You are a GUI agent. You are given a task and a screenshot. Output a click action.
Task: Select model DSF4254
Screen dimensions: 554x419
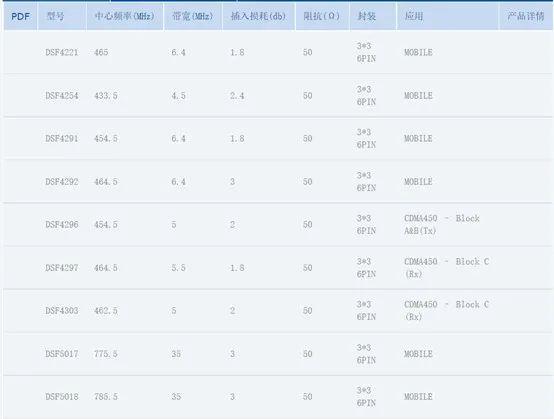[62, 96]
